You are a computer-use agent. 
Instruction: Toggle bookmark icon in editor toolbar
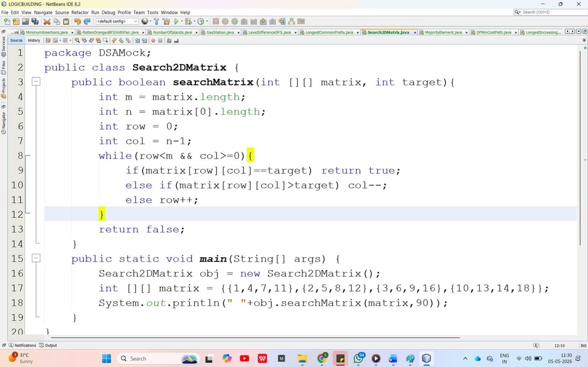click(128, 40)
